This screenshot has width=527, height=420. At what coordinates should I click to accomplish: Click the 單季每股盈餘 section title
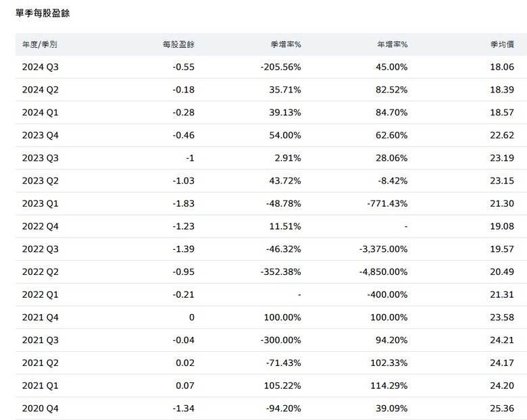[43, 13]
